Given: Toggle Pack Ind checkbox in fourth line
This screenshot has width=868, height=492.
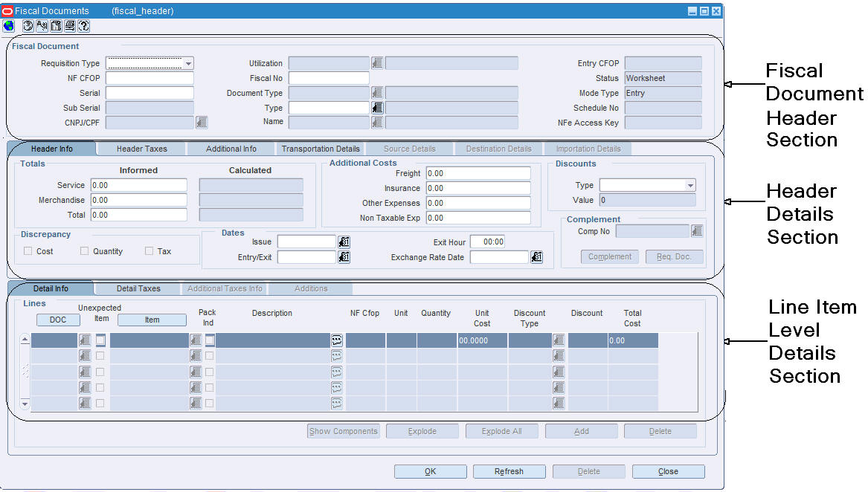Looking at the screenshot, I should tap(209, 387).
